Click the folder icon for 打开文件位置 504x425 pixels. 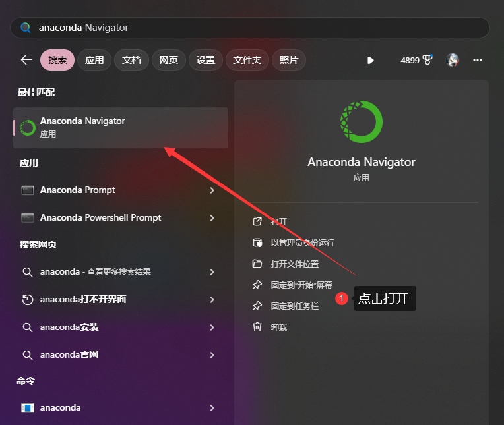pyautogui.click(x=257, y=264)
